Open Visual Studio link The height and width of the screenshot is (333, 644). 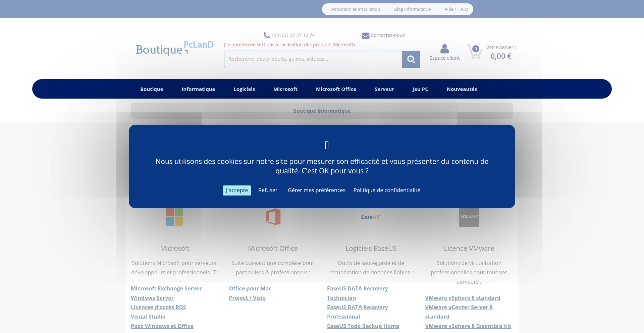(x=148, y=317)
